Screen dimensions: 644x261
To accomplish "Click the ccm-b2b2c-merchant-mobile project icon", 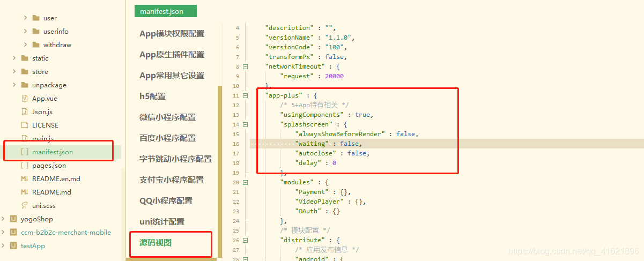I will tap(14, 232).
